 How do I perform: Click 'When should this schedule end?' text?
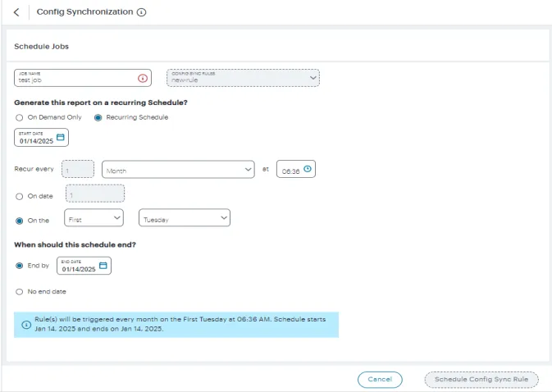coord(75,245)
